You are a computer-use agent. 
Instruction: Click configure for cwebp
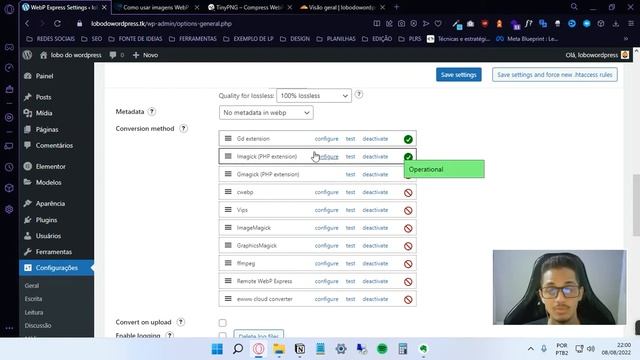(x=327, y=192)
